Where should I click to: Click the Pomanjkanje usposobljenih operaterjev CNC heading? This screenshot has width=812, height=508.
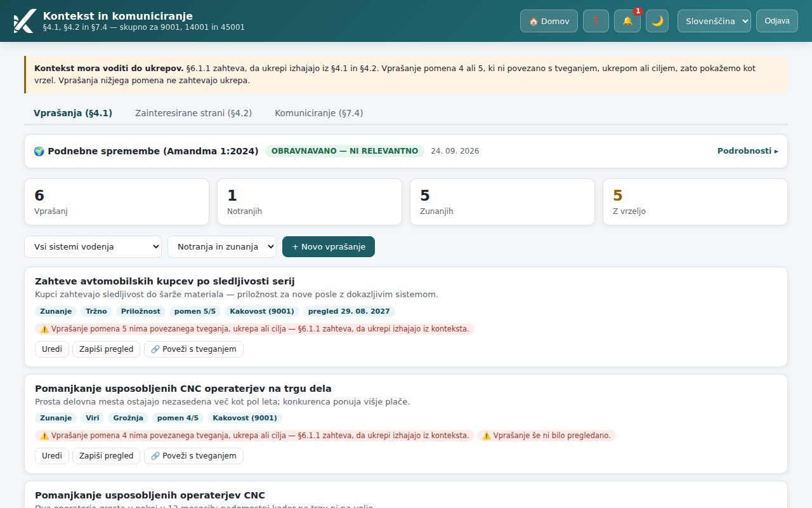pos(150,495)
